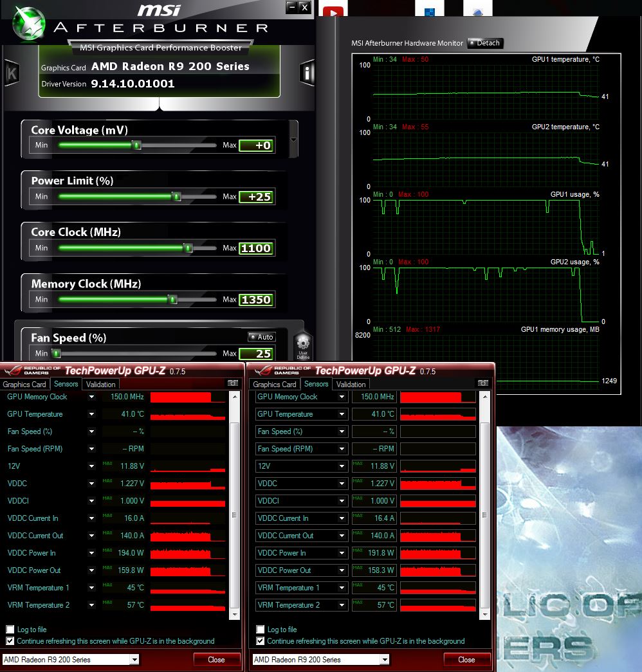Open left GPU-Z GPU Temperature dropdown

point(91,414)
